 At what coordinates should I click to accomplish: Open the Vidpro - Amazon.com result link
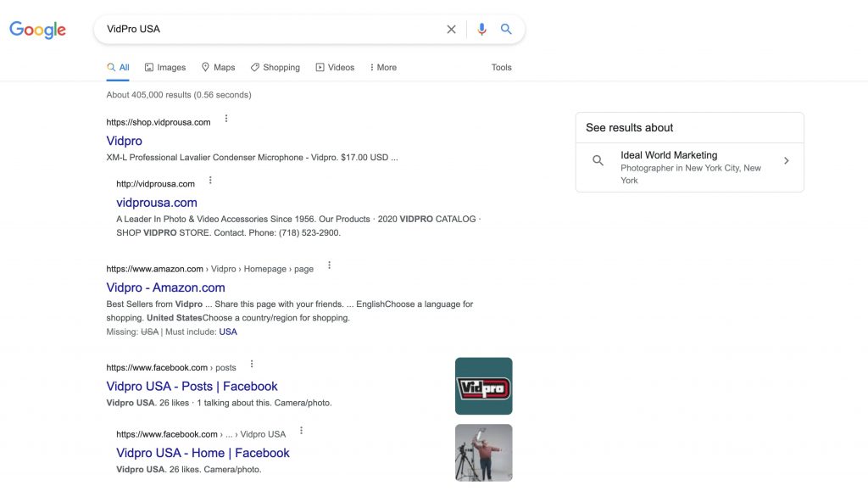point(165,287)
